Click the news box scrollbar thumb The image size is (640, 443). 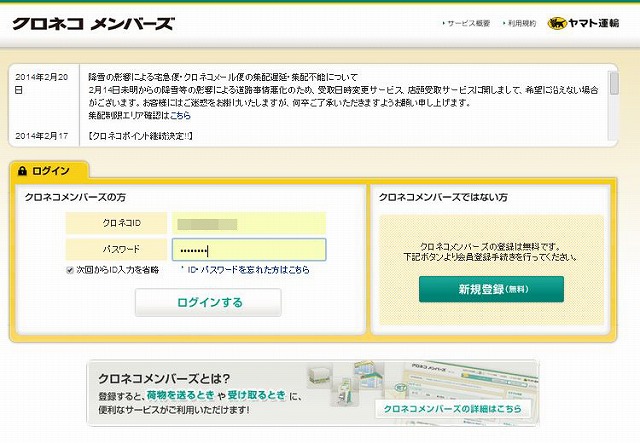click(x=613, y=83)
